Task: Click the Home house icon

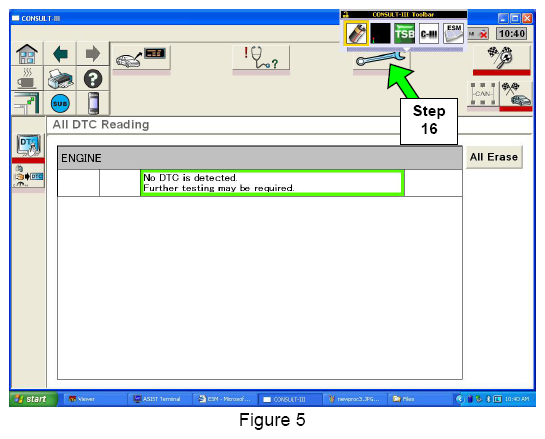Action: click(x=27, y=54)
